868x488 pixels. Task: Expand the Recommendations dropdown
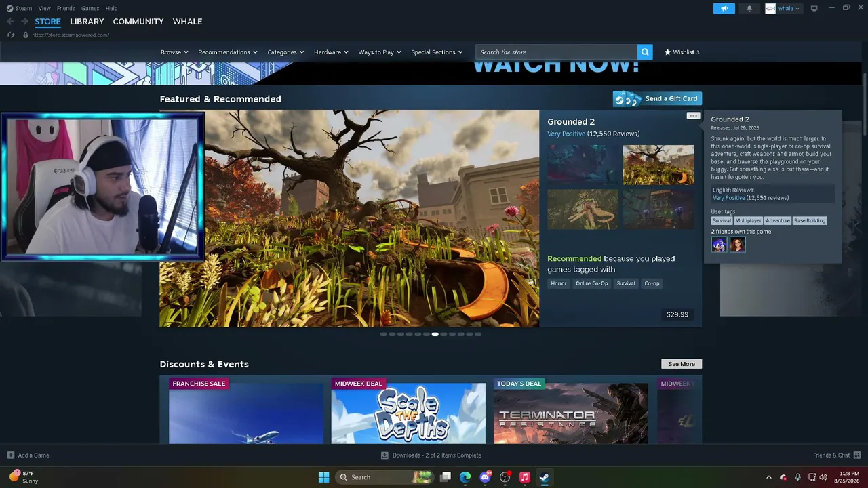click(228, 52)
